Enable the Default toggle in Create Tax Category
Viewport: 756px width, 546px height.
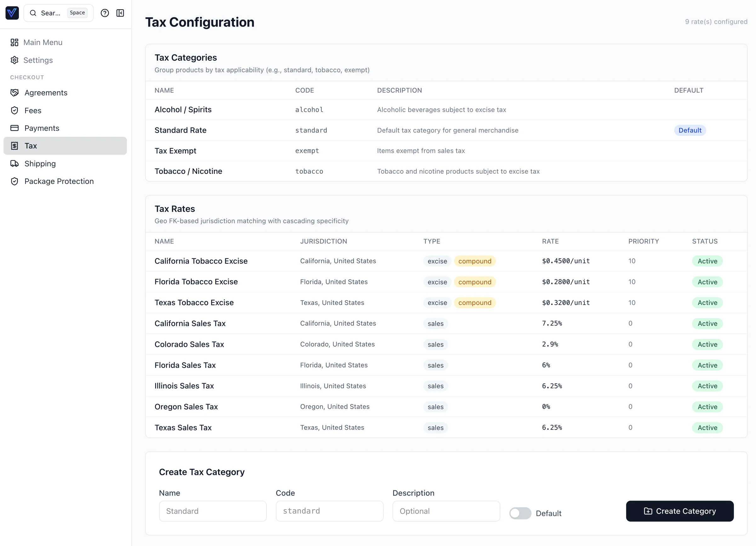520,513
